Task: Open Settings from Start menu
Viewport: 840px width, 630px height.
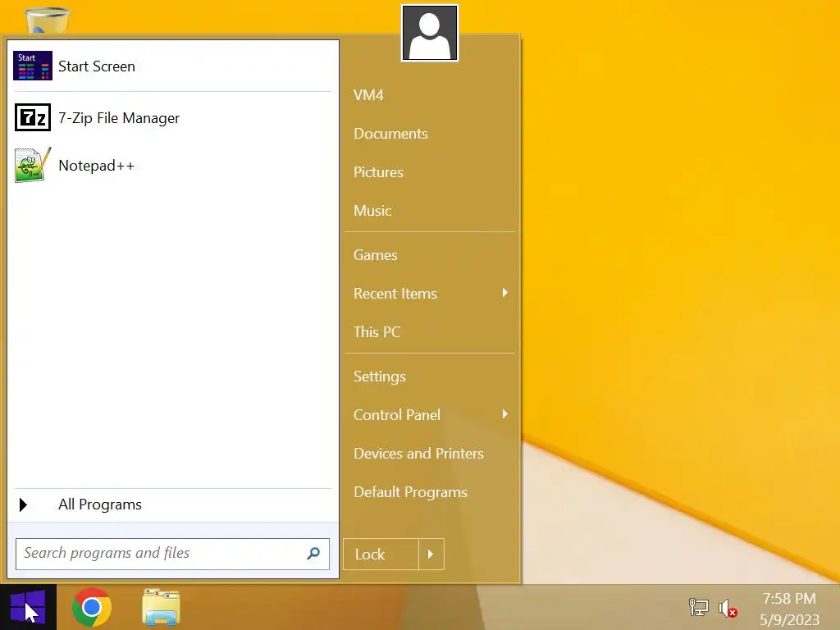Action: [x=379, y=377]
